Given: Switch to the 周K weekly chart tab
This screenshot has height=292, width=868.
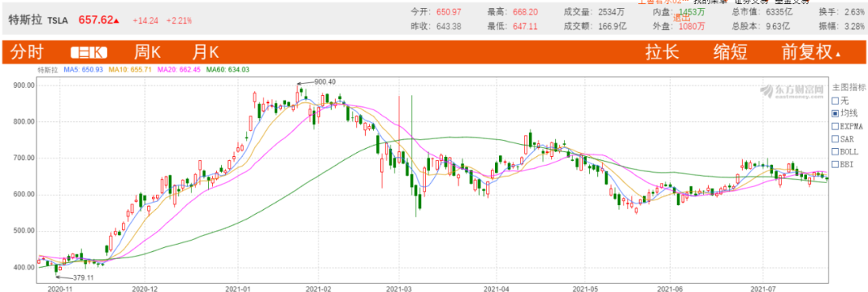Looking at the screenshot, I should pyautogui.click(x=147, y=52).
